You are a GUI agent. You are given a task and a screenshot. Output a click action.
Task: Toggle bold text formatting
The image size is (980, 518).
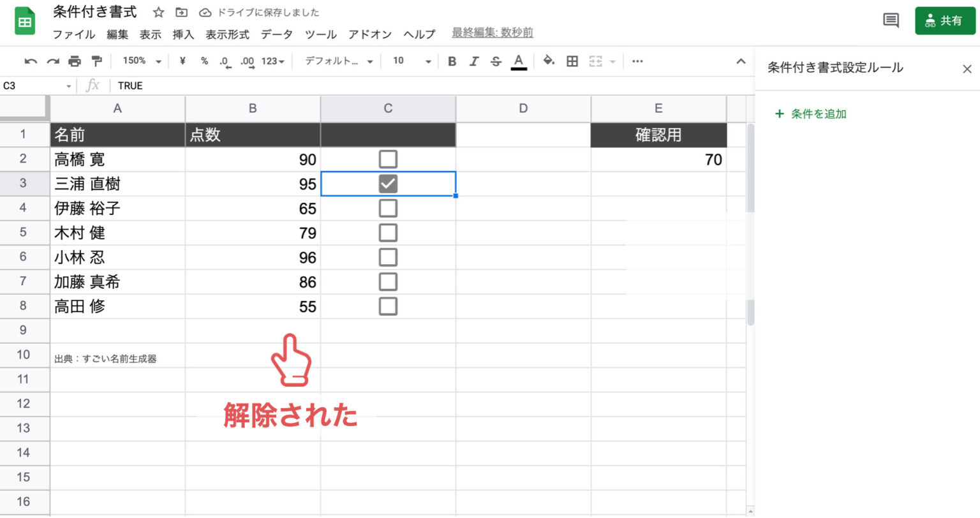[452, 61]
